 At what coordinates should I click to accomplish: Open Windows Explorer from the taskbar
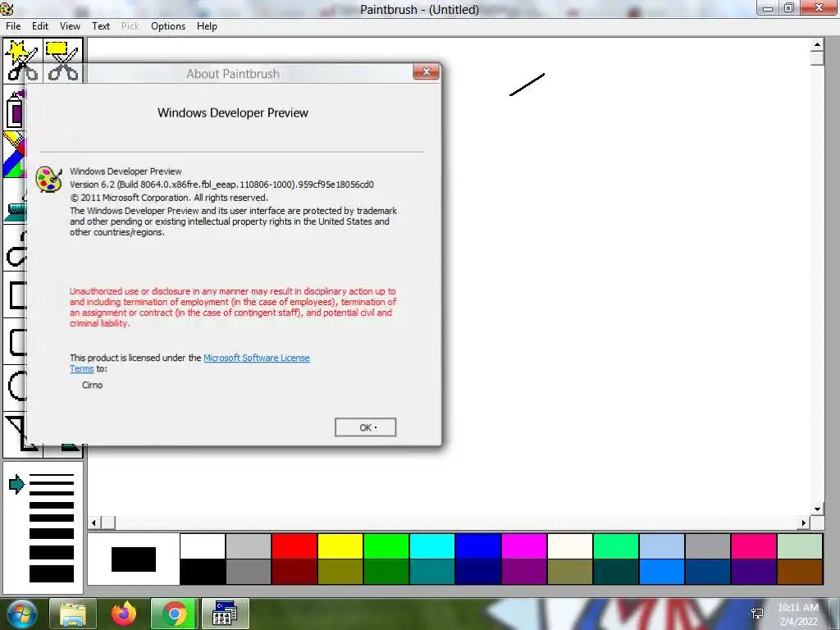[x=72, y=614]
